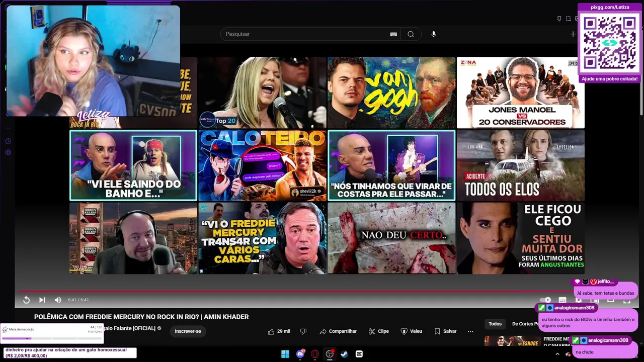Toggle subtitles in the video player

562,300
